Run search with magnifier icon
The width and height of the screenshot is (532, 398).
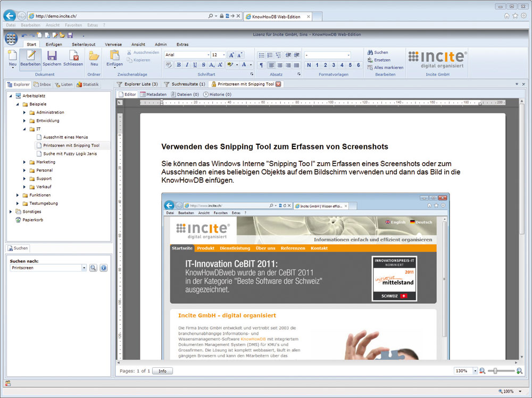tap(93, 268)
